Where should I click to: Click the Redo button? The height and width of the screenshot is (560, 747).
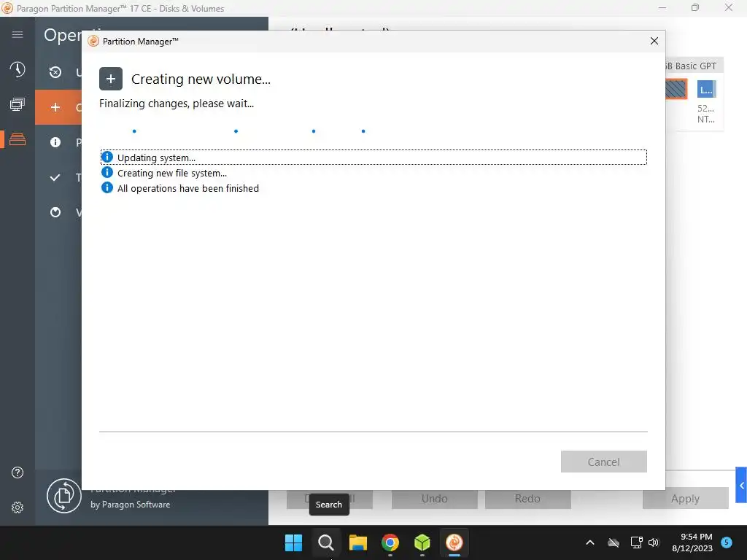(528, 498)
